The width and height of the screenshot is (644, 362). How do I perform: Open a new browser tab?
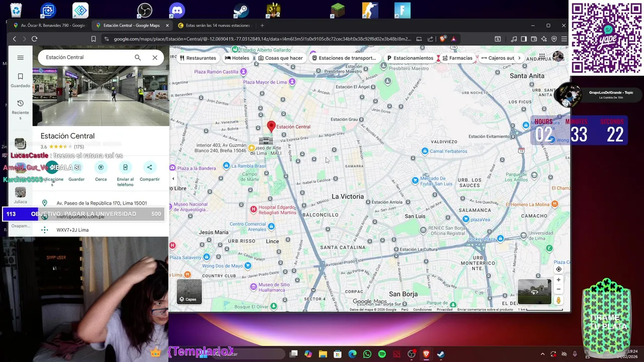[262, 25]
